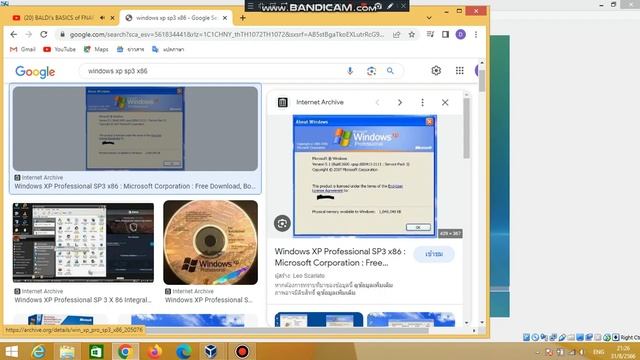640x360 pixels.
Task: Open more options in the preview panel
Action: pyautogui.click(x=422, y=102)
